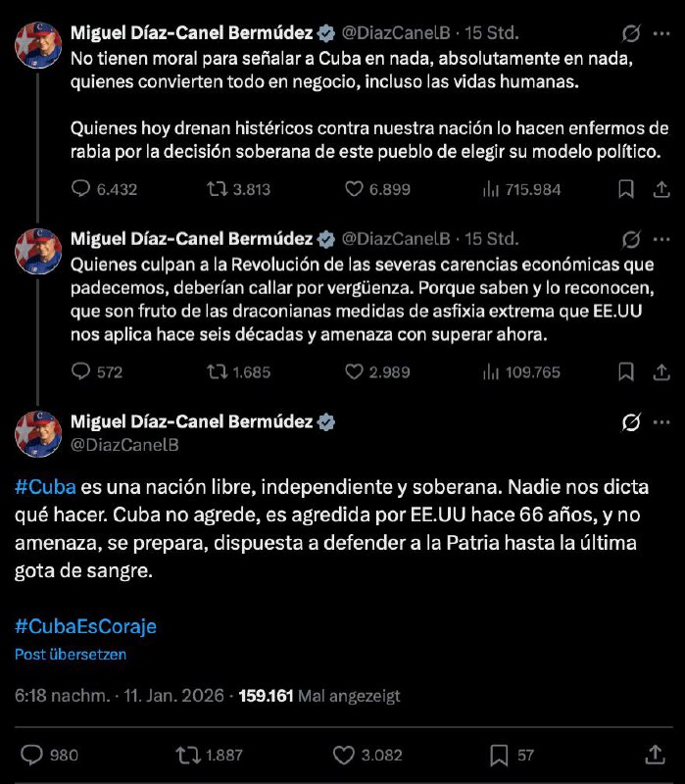The height and width of the screenshot is (784, 685).
Task: Like the first post with 6.899 likes
Action: [x=356, y=190]
